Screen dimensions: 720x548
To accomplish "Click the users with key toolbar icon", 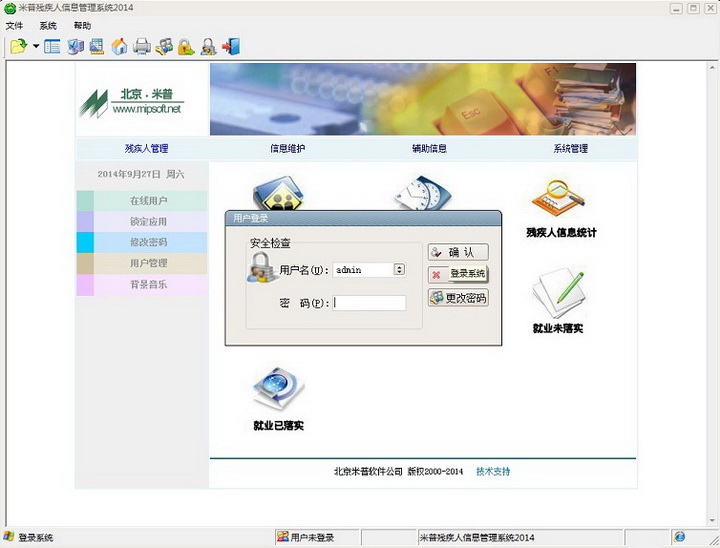I will point(164,46).
